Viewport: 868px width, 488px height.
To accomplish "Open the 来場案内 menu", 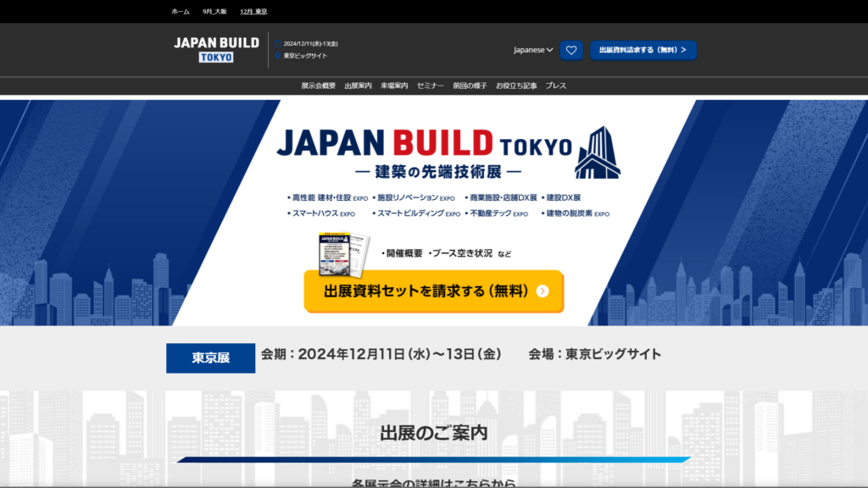I will 394,86.
